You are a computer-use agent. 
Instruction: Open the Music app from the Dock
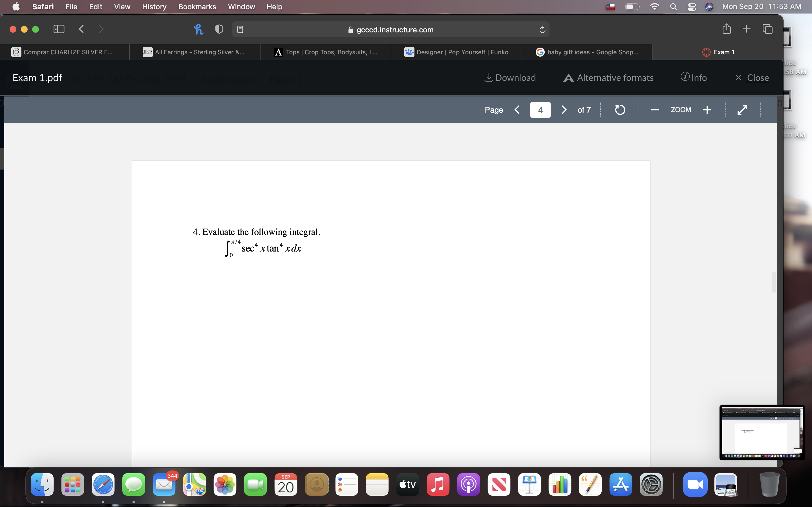pos(438,484)
